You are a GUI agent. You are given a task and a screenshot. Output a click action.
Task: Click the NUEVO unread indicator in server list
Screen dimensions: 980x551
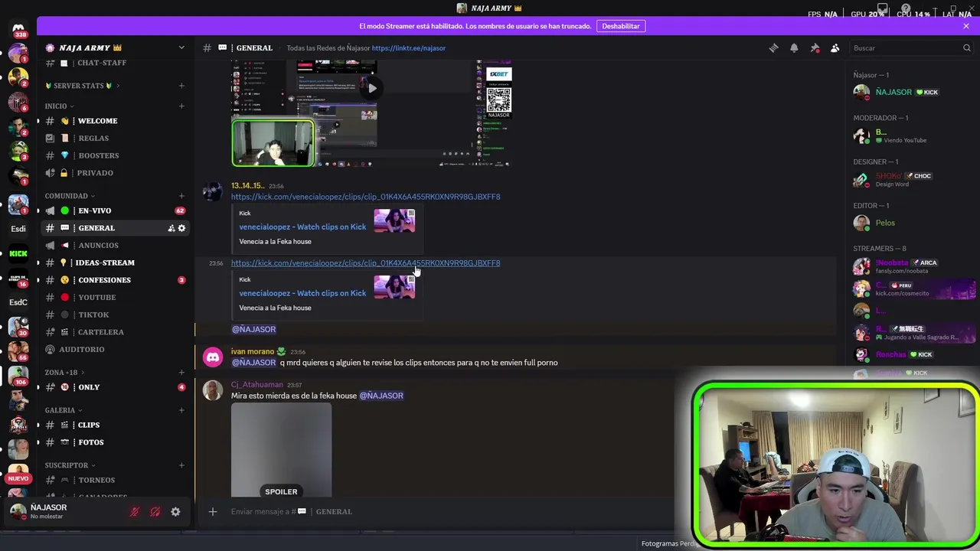18,478
